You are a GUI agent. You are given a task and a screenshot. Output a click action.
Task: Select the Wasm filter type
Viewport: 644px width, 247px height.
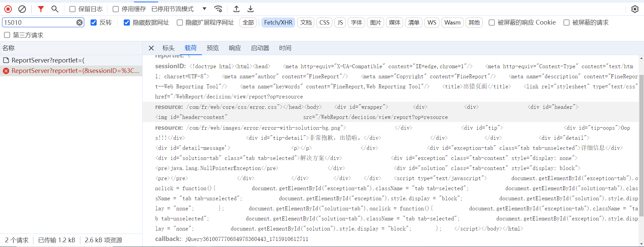point(452,23)
